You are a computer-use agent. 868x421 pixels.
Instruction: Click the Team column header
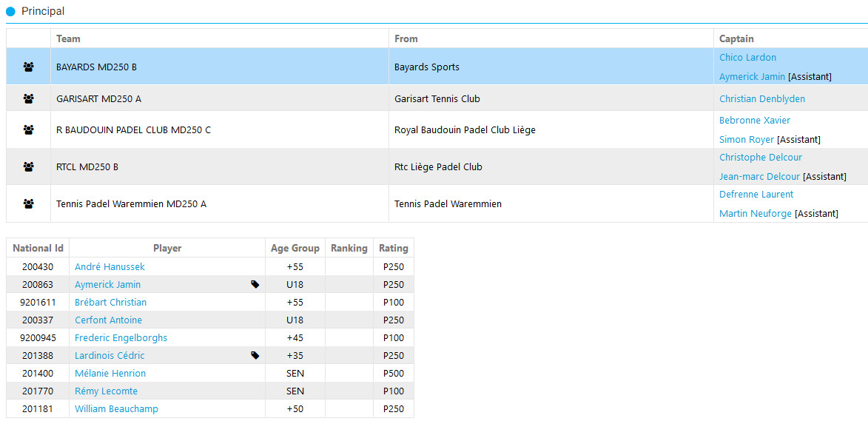click(x=68, y=38)
